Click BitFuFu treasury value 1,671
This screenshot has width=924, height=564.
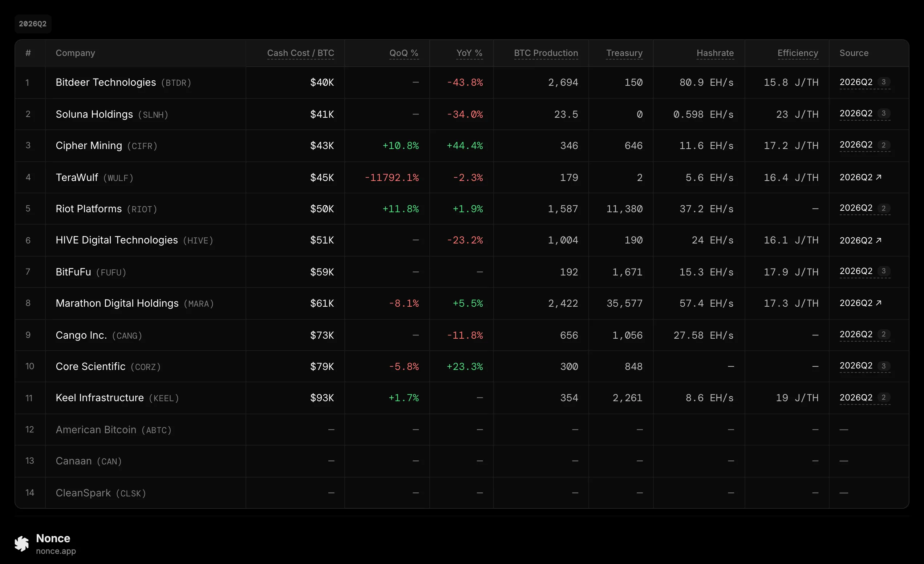tap(627, 272)
